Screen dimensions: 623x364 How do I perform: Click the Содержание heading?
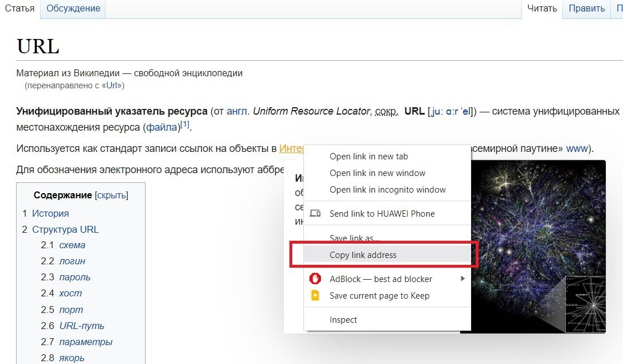[63, 195]
